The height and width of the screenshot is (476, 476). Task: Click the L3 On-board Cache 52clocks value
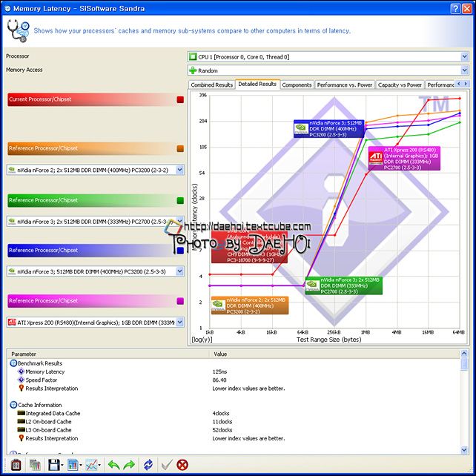click(x=222, y=430)
